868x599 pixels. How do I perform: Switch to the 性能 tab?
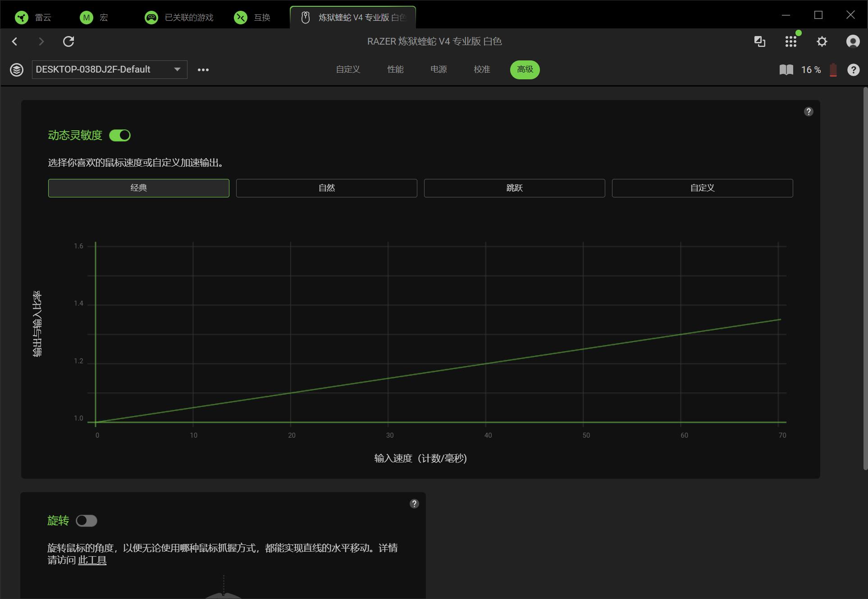pyautogui.click(x=395, y=69)
